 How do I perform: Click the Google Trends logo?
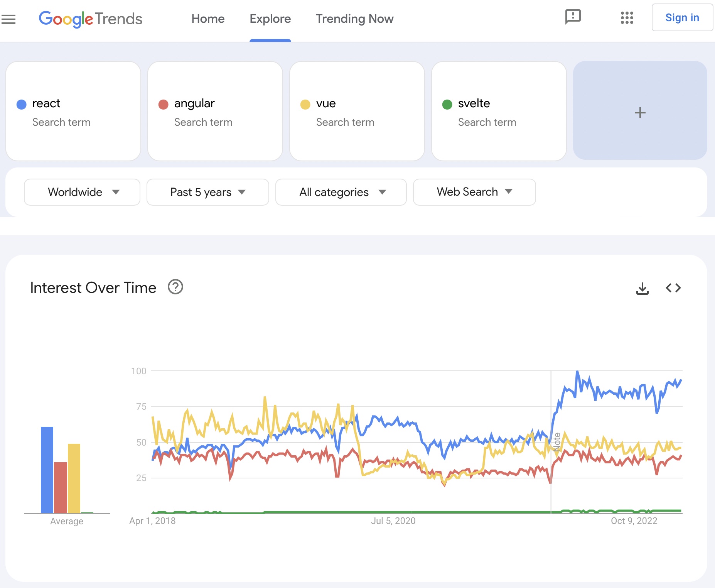[x=91, y=19]
